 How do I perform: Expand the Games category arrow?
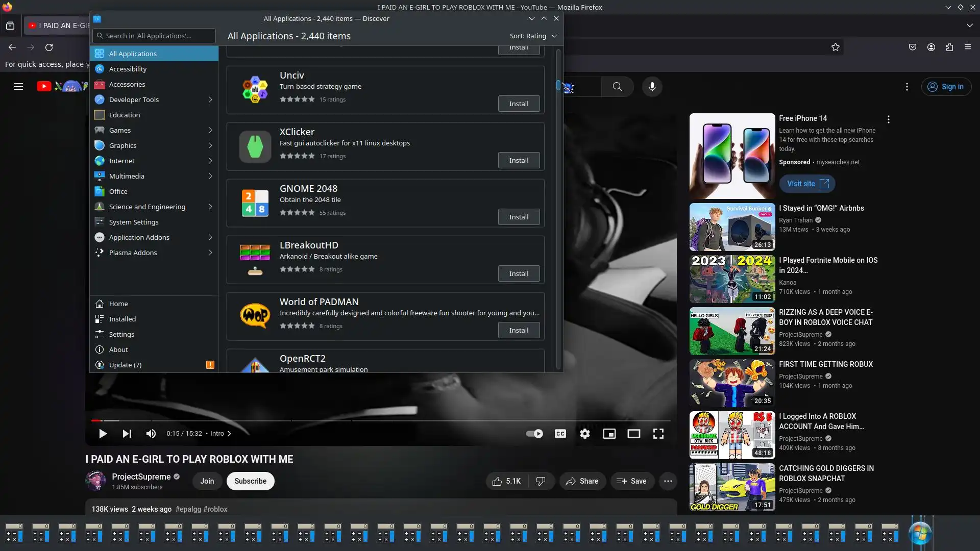coord(210,130)
